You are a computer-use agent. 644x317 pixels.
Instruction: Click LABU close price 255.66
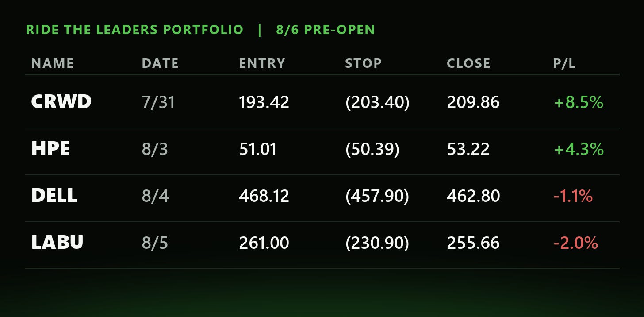(473, 243)
